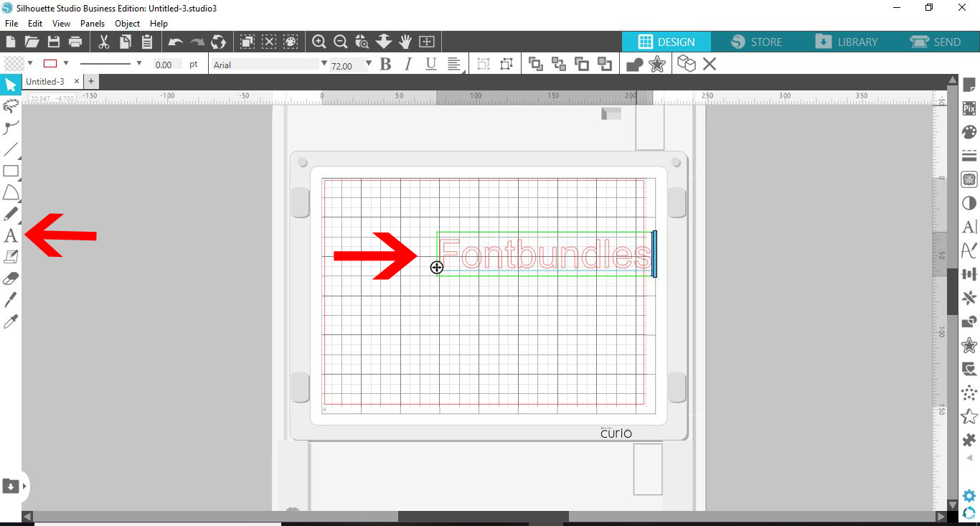The height and width of the screenshot is (526, 980).
Task: Click the Weld shapes icon
Action: (634, 65)
